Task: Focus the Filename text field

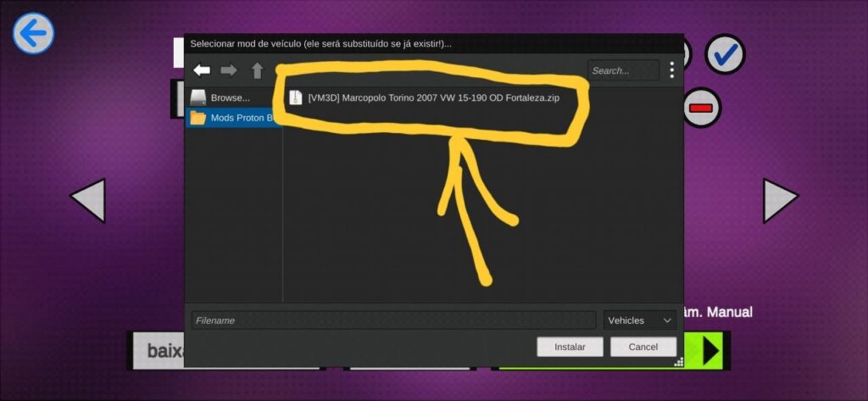Action: click(393, 320)
